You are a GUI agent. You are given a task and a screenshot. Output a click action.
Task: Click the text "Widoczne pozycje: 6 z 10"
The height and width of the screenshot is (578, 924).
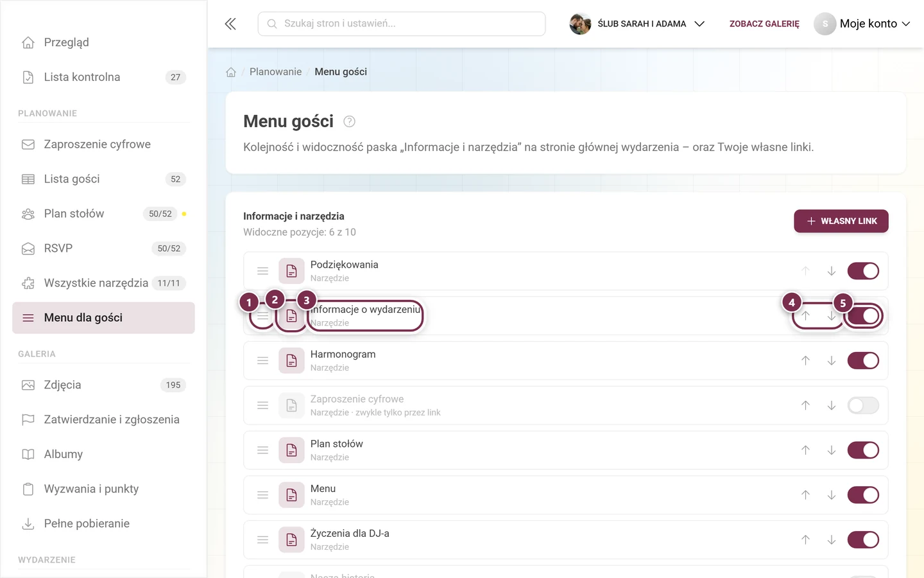[300, 232]
